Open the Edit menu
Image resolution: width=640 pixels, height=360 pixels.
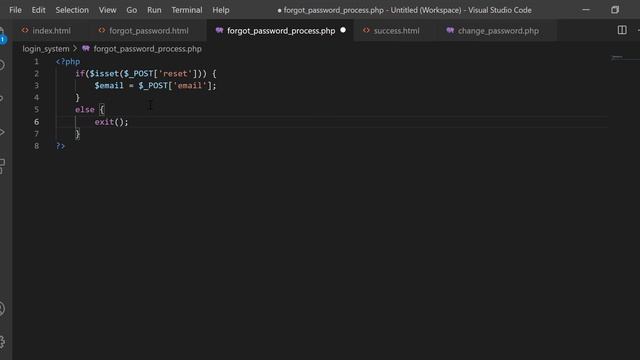38,10
